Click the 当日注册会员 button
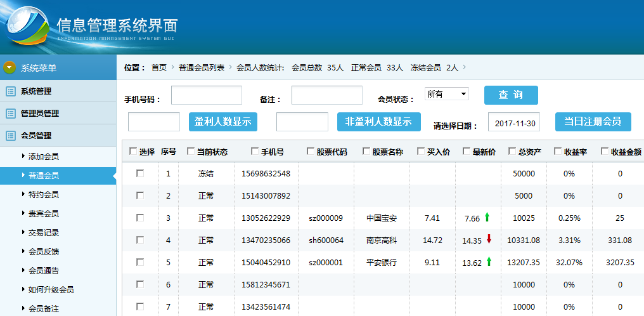Viewport: 644px width, 316px height. click(x=593, y=122)
